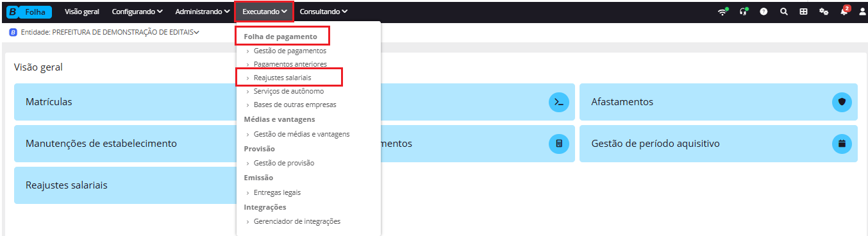Open the help question mark icon

pos(764,12)
